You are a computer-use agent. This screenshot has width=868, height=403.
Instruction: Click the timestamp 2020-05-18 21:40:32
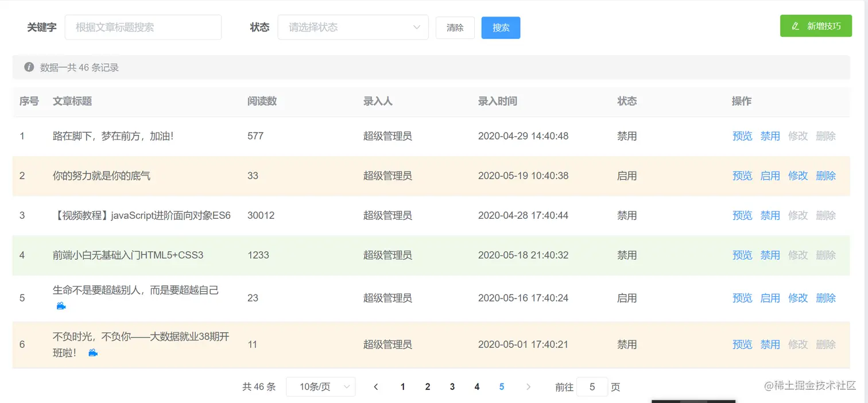pos(524,255)
